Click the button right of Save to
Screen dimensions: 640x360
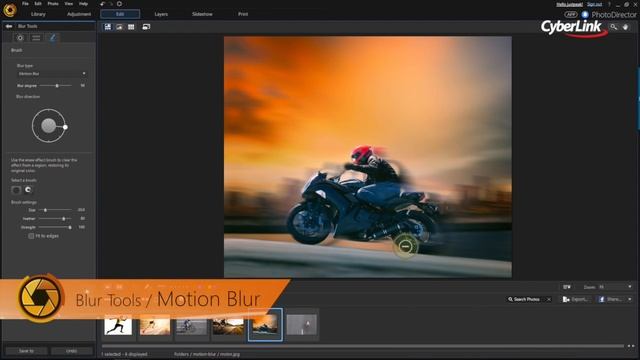[x=71, y=351]
